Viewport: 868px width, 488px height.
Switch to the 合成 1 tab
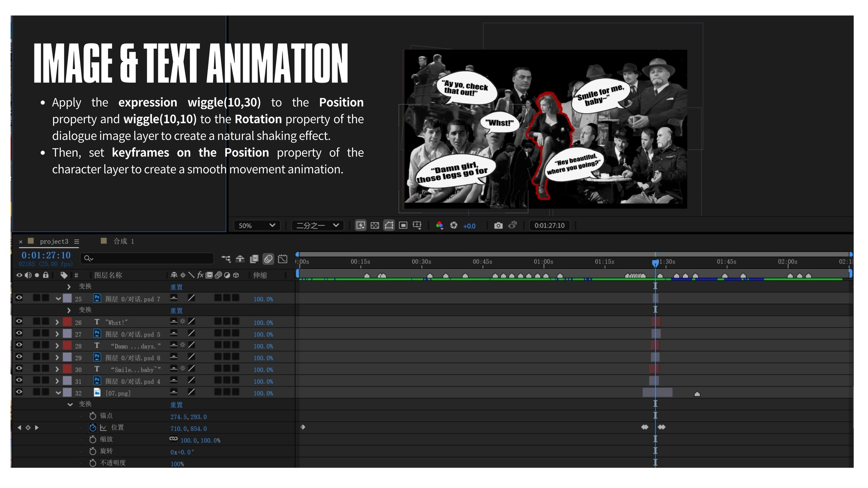[123, 241]
